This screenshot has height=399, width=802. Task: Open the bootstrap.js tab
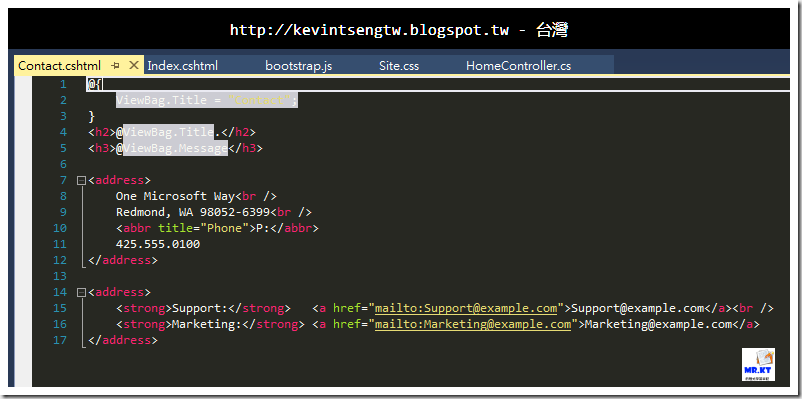[299, 65]
